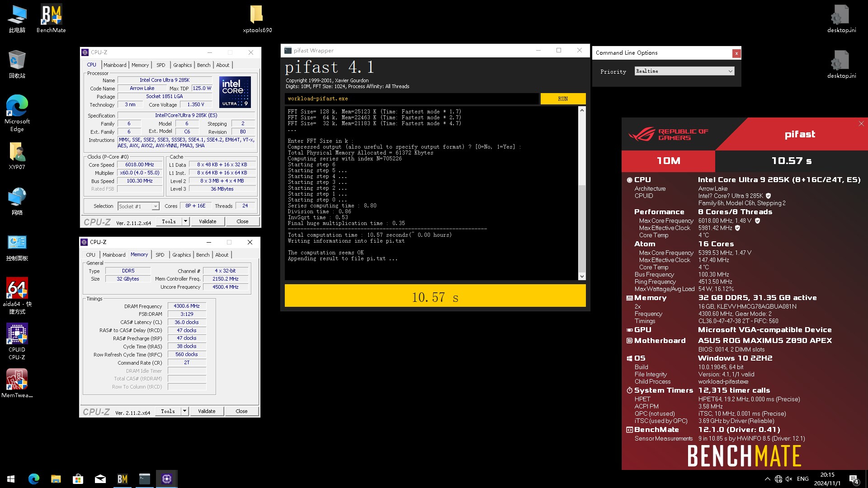
Task: Click Core Speed value 6018.00 MHz
Action: [140, 164]
